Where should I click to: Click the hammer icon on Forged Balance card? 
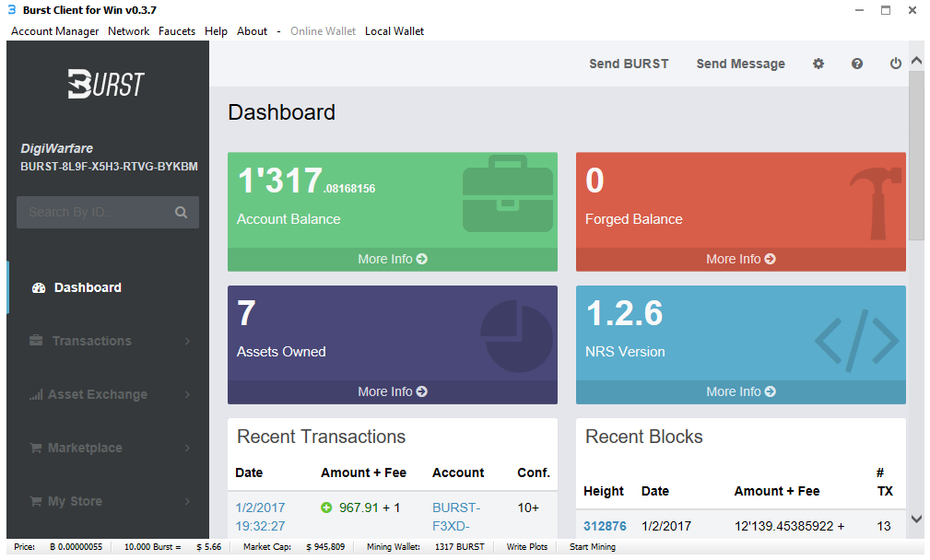(x=876, y=203)
